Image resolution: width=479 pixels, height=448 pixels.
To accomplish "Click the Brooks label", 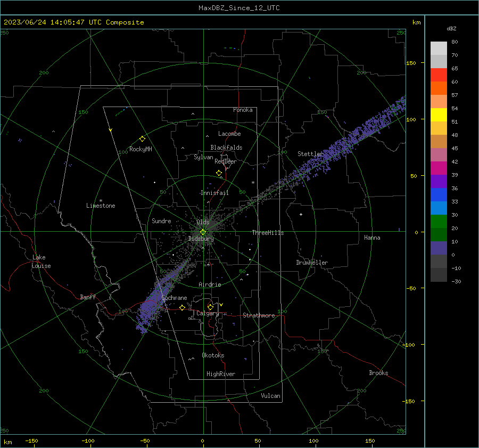I will coord(378,373).
